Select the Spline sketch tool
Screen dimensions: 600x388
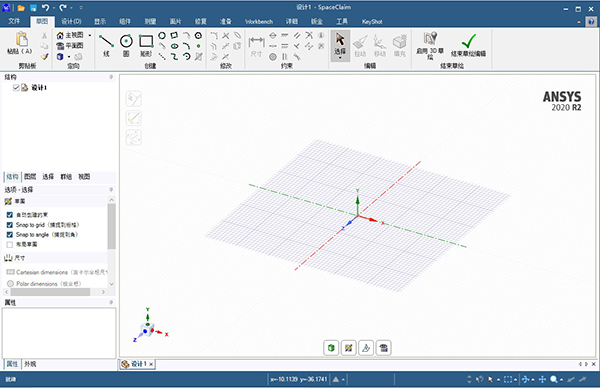point(174,57)
